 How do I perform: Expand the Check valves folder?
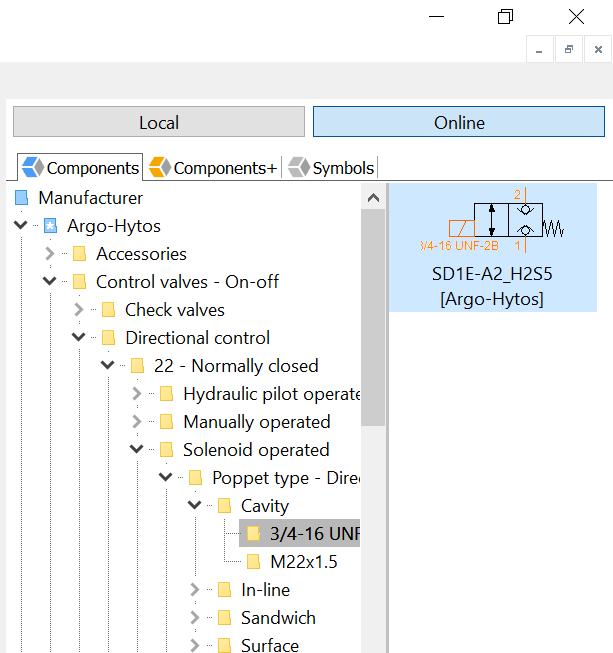[x=79, y=309]
